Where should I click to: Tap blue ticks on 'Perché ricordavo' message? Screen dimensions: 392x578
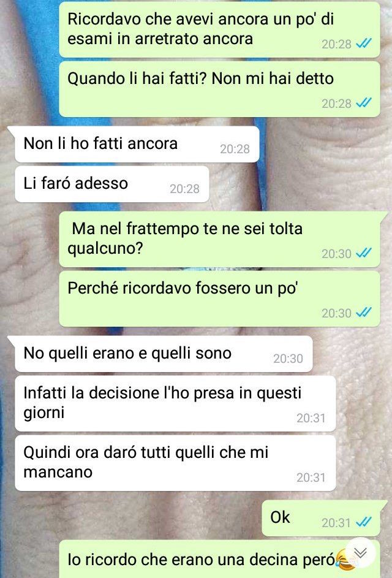364,312
